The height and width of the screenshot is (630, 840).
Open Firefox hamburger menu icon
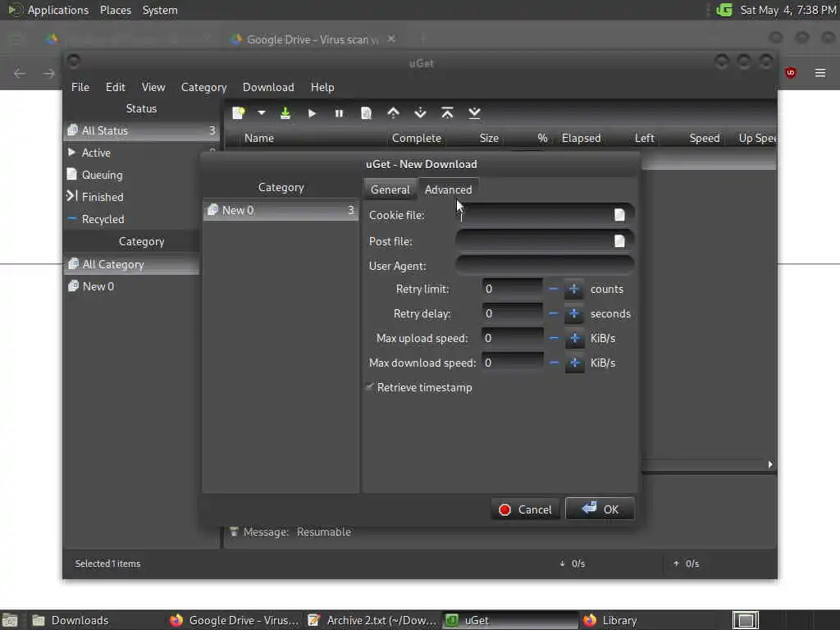tap(820, 73)
